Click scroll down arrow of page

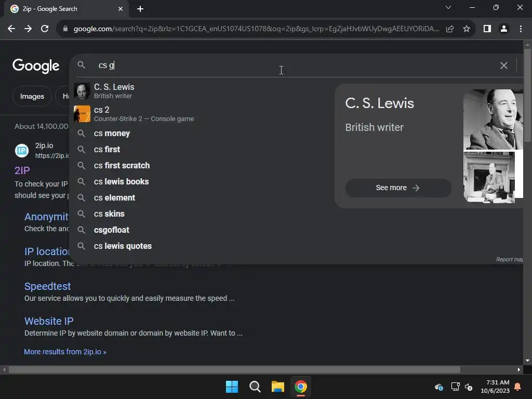(527, 361)
